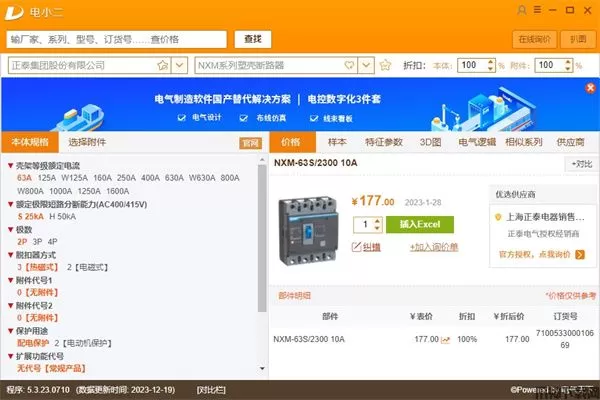Screen dimensions: 600x400
Task: Choose 3P pole count
Action: (x=38, y=242)
